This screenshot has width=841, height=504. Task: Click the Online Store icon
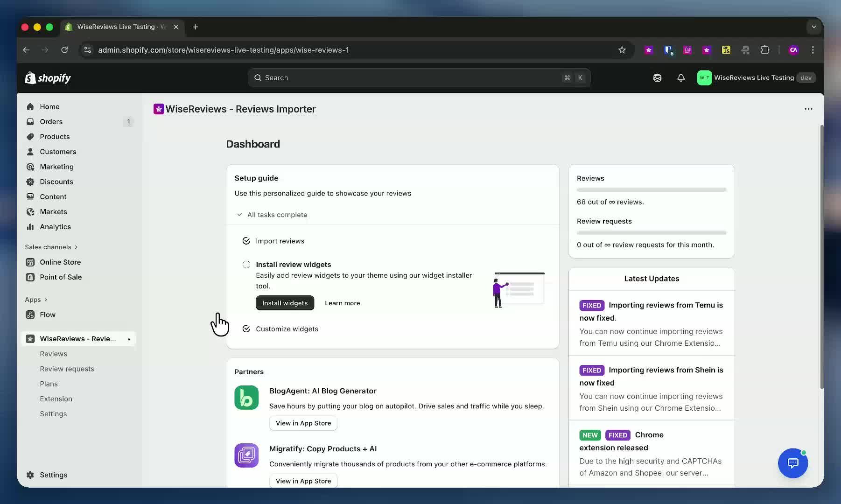tap(30, 262)
